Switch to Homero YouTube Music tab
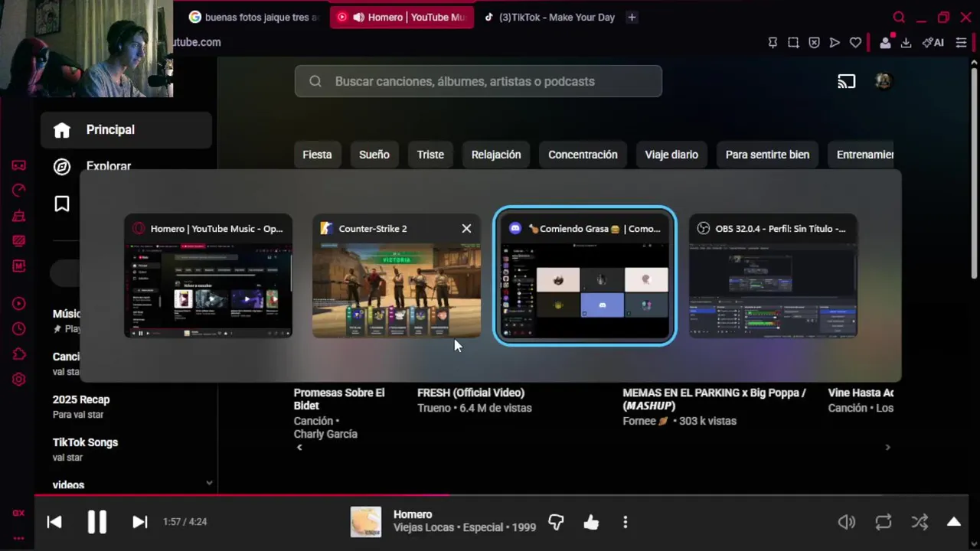Viewport: 980px width, 551px height. click(402, 17)
